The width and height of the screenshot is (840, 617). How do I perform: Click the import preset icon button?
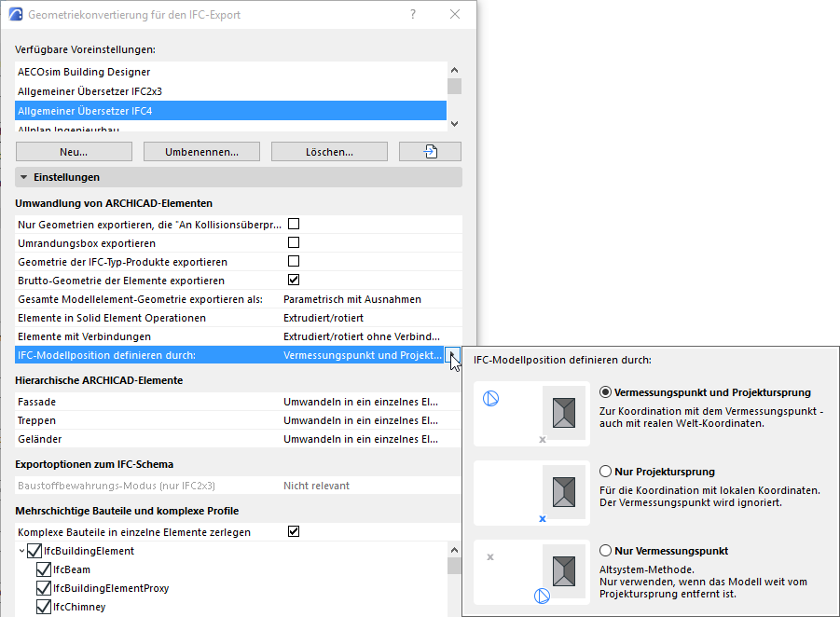click(x=430, y=152)
